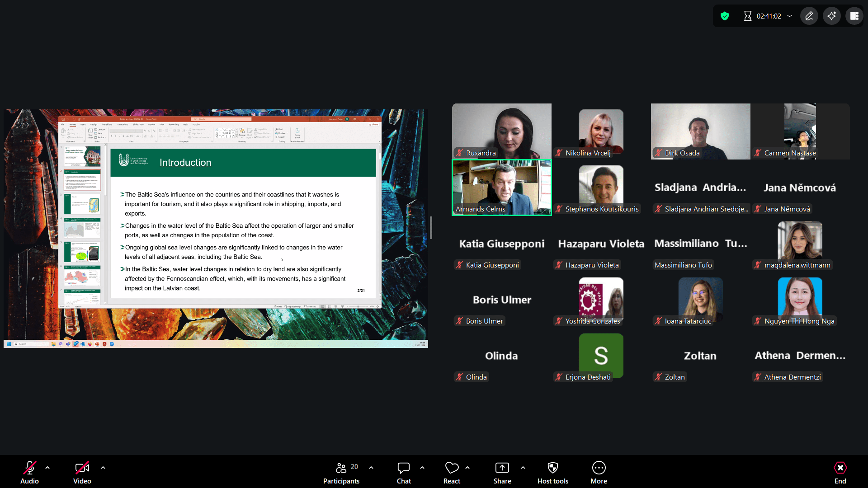
Task: Unmute microphone with the Audio button
Action: pos(29,472)
